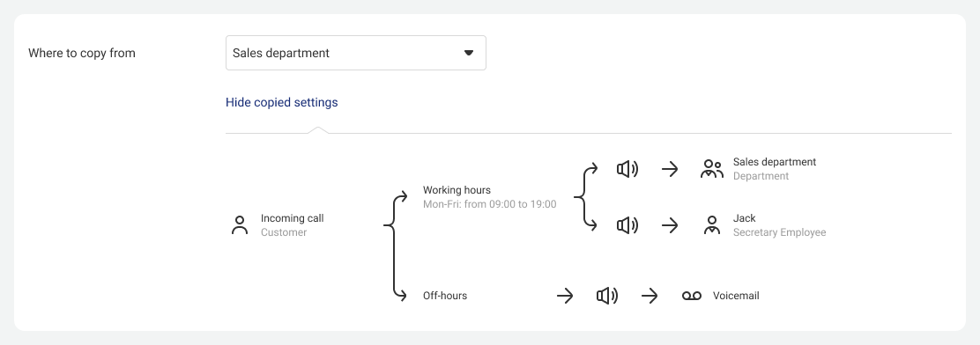Click the Incoming call label
The height and width of the screenshot is (345, 980).
click(x=293, y=218)
